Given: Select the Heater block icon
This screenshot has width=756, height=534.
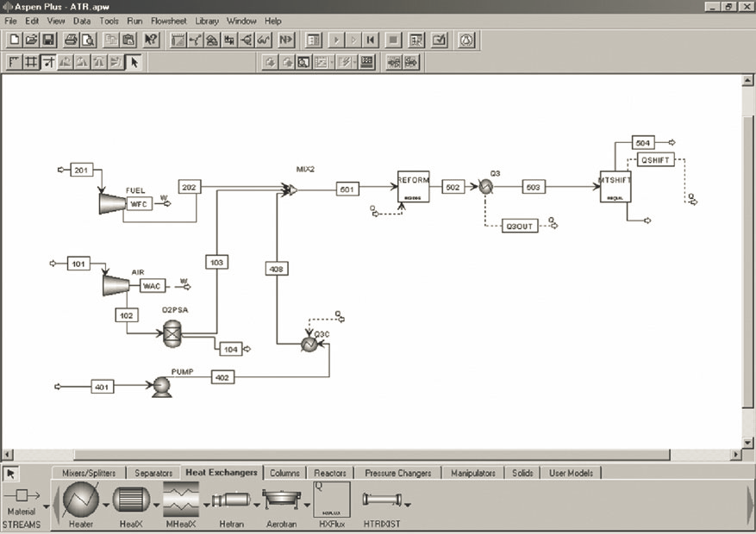Looking at the screenshot, I should (79, 500).
